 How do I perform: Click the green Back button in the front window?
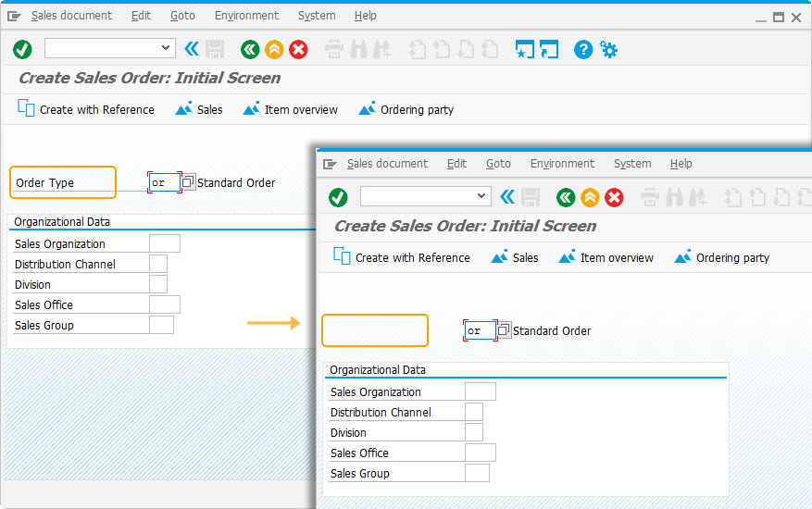tap(566, 197)
